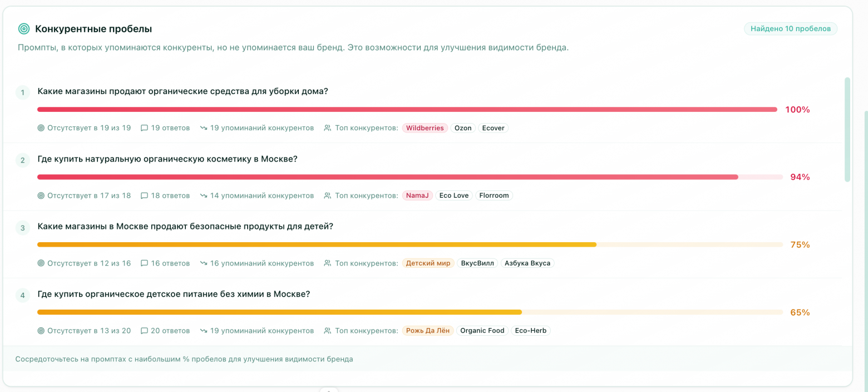Click the people icon in the Рожь Да Лён row
Screen dimensions: 868x392
(327, 331)
